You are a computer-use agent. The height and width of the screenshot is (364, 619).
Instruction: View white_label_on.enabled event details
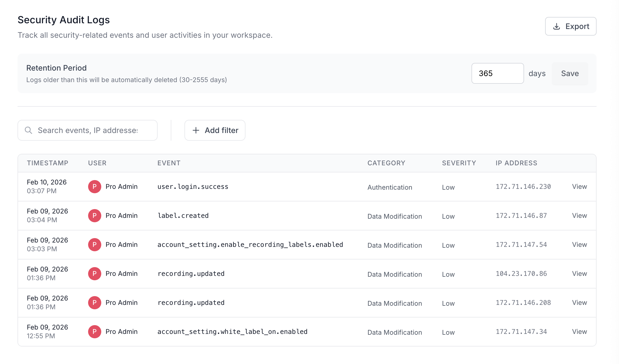579,332
